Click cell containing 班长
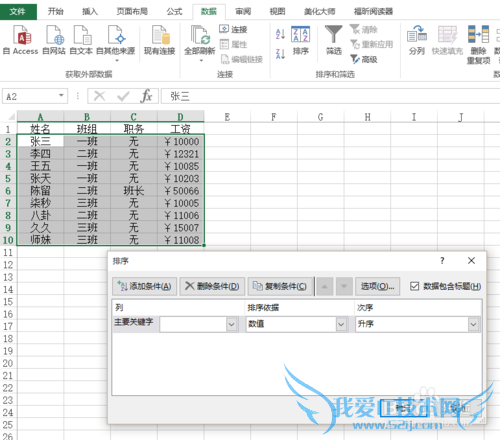500x440 pixels. 134,191
